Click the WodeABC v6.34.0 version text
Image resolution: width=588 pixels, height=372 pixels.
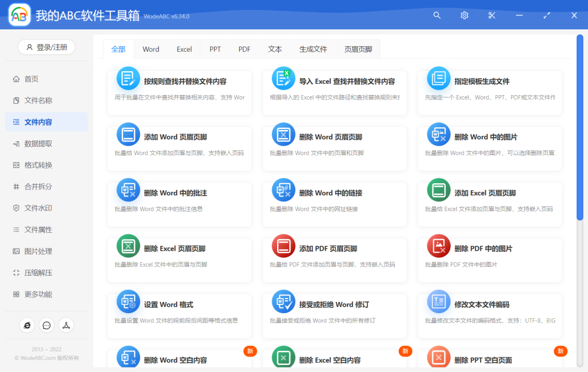(167, 16)
